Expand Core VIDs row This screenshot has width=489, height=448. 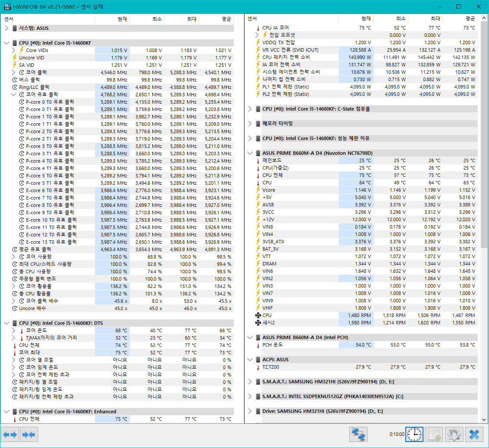pyautogui.click(x=13, y=50)
